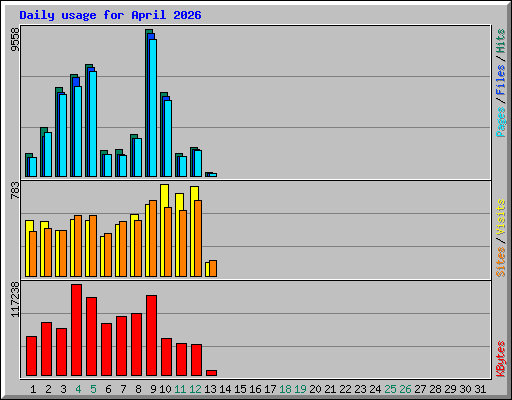512x400 pixels.
Task: Click green day 25 on the x-axis
Action: pos(390,389)
